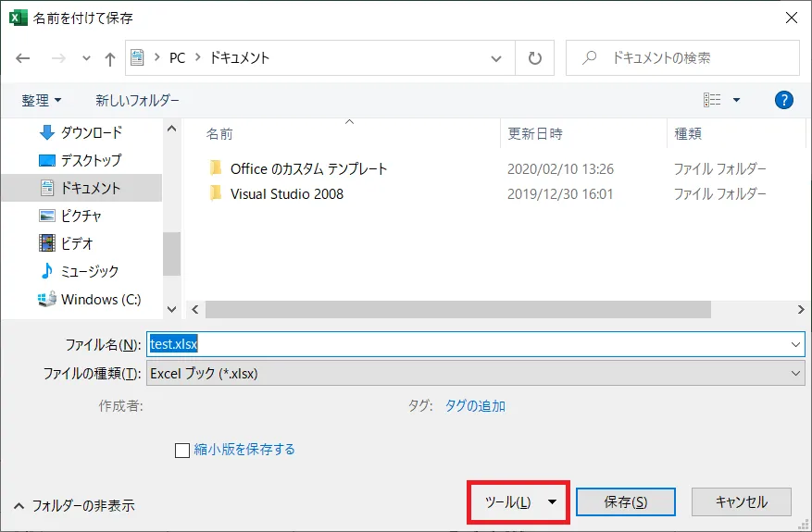Select ドキュメント in the address path
The width and height of the screenshot is (812, 532).
pos(239,58)
